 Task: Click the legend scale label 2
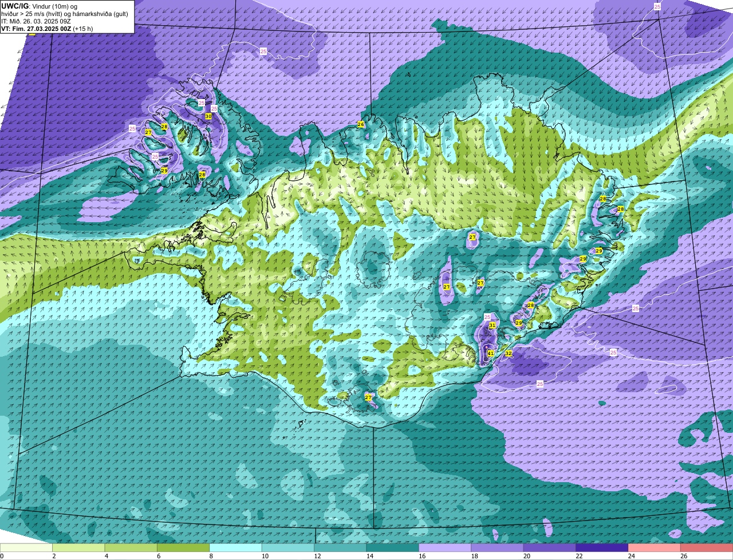click(54, 556)
